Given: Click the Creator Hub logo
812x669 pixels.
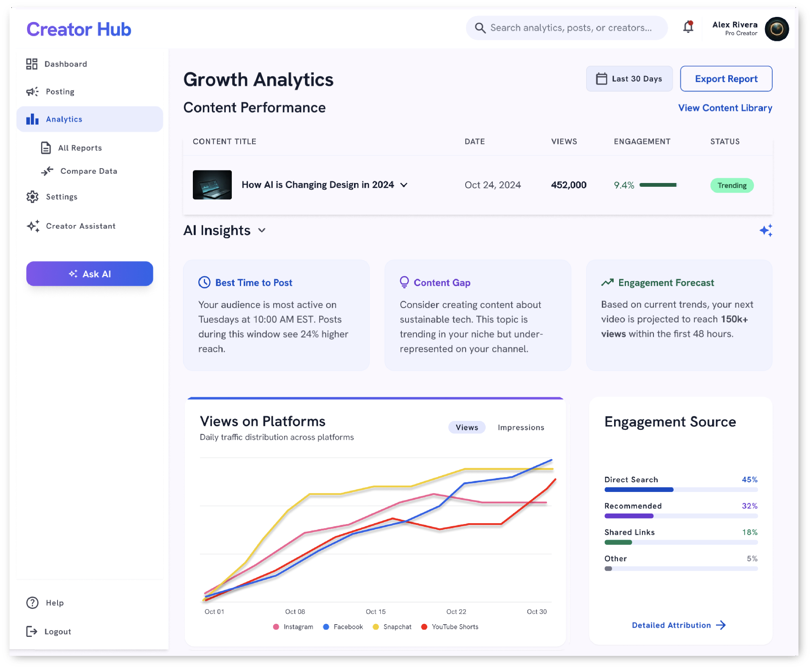Looking at the screenshot, I should pos(79,29).
